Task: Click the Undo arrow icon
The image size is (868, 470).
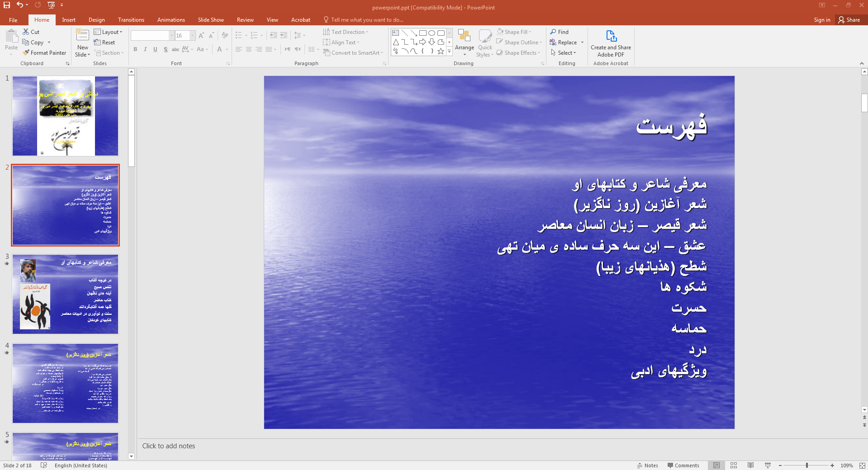Action: (x=20, y=5)
